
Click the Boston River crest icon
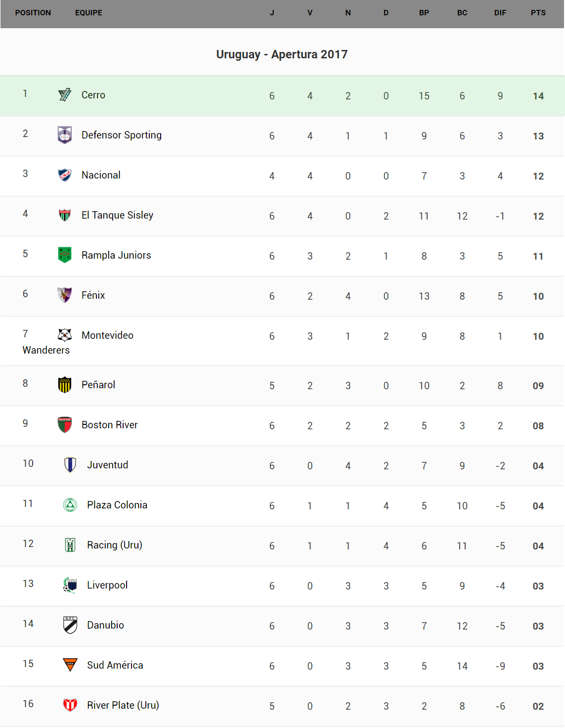coord(65,425)
